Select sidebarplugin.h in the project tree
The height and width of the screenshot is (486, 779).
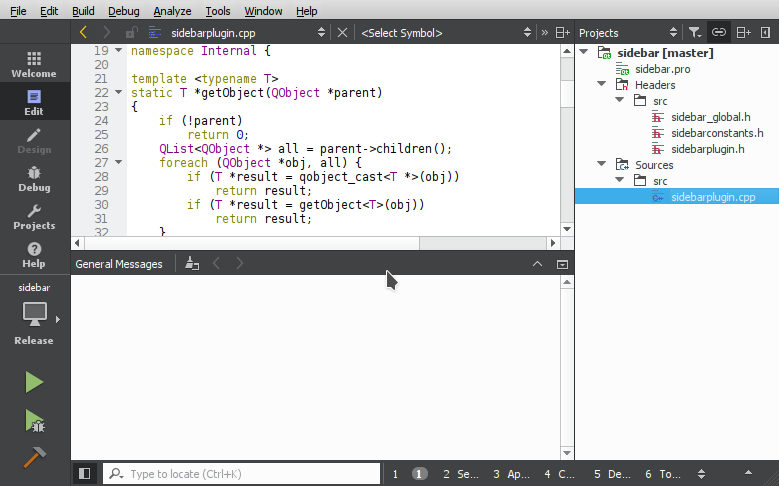pos(707,149)
